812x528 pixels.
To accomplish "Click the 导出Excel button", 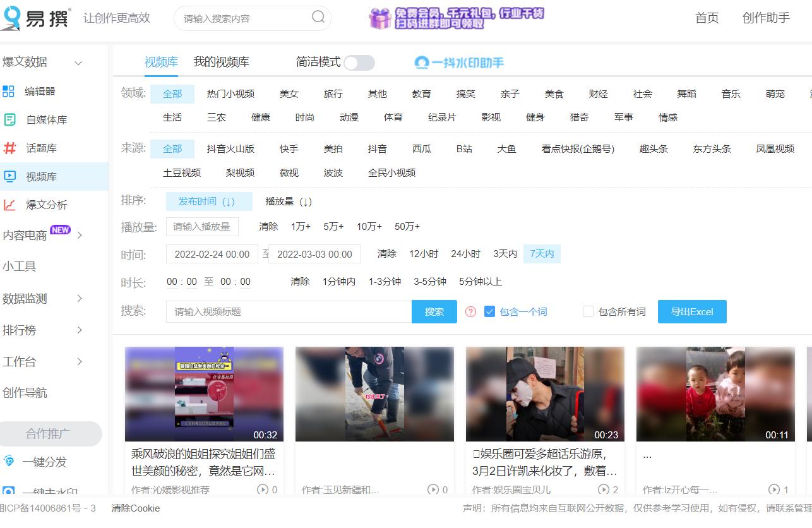I will 692,311.
